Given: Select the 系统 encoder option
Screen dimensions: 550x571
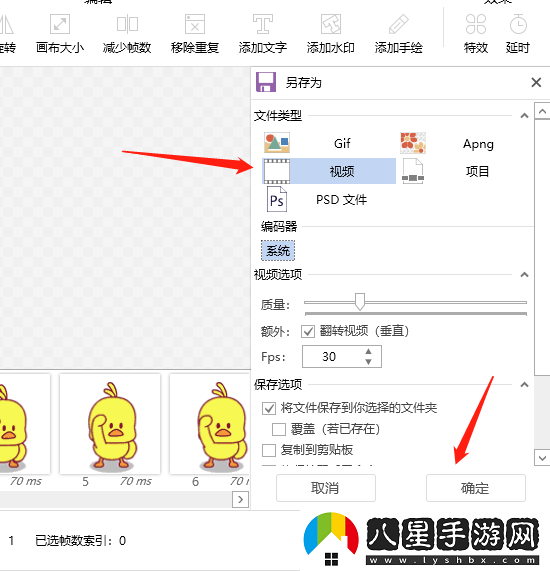Looking at the screenshot, I should (278, 251).
